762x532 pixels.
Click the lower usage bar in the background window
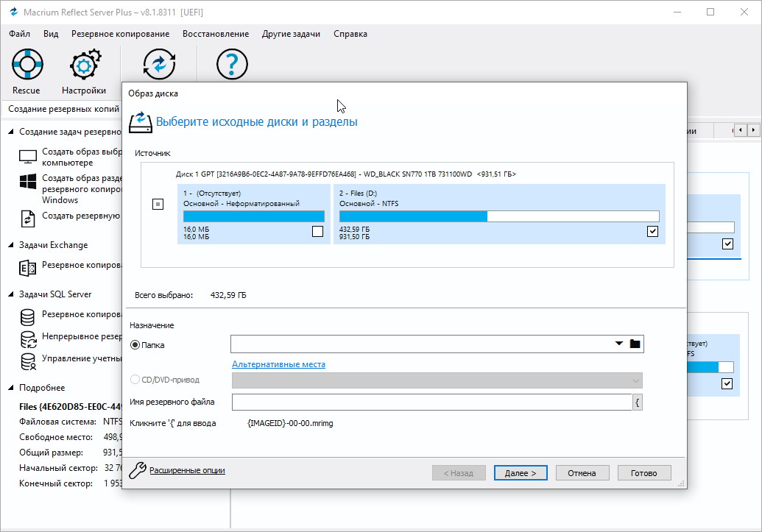(710, 367)
